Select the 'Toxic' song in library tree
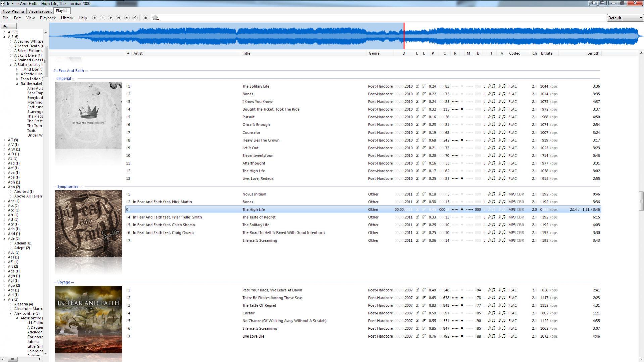 (x=31, y=131)
